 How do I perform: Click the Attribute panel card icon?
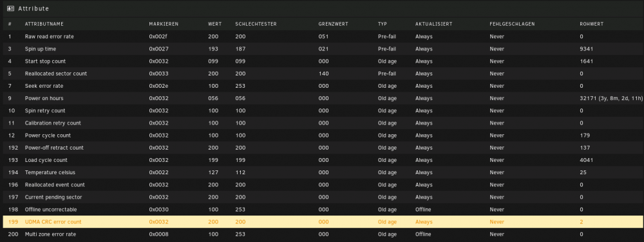(x=11, y=8)
